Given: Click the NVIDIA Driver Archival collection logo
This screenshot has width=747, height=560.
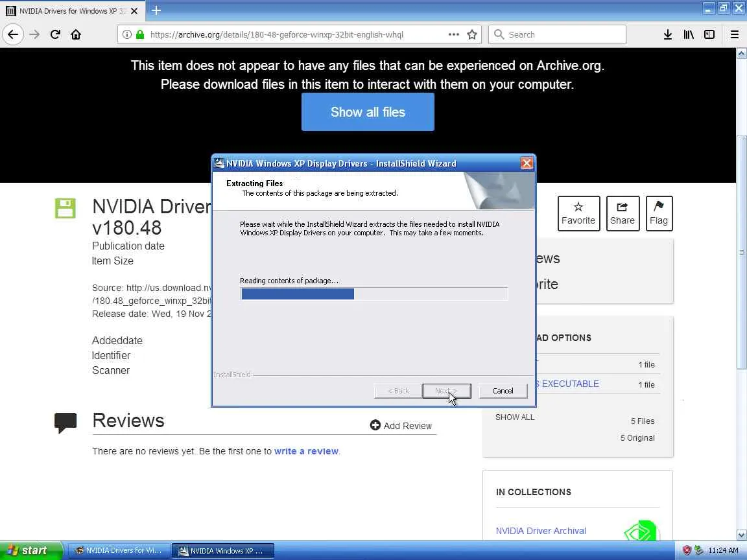Looking at the screenshot, I should pos(641,531).
